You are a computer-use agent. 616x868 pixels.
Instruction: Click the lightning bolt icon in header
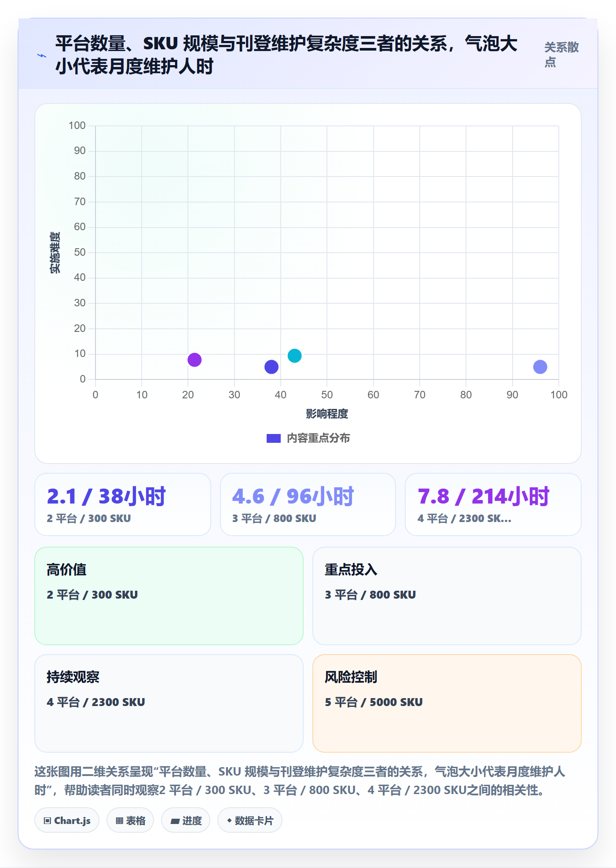(42, 55)
